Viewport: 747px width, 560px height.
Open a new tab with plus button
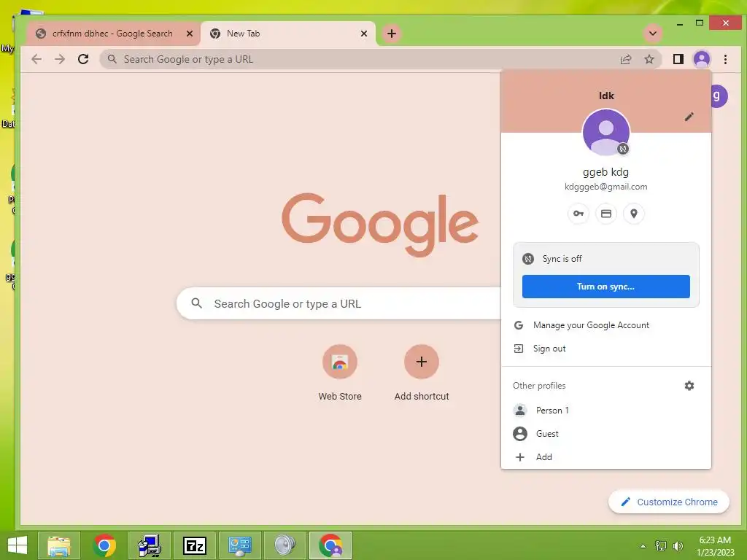[x=392, y=34]
